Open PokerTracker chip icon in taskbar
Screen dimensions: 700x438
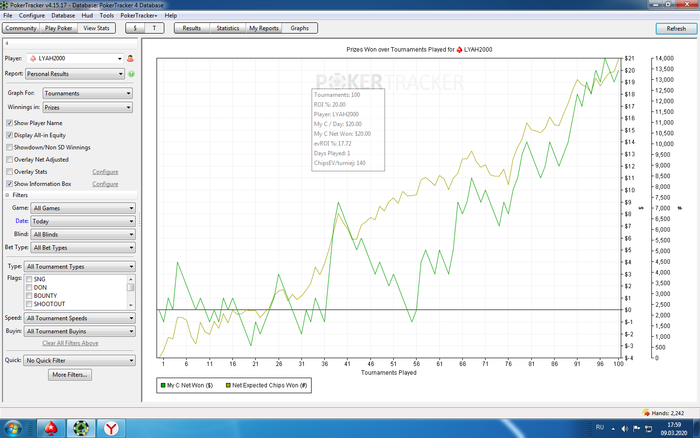click(x=81, y=429)
